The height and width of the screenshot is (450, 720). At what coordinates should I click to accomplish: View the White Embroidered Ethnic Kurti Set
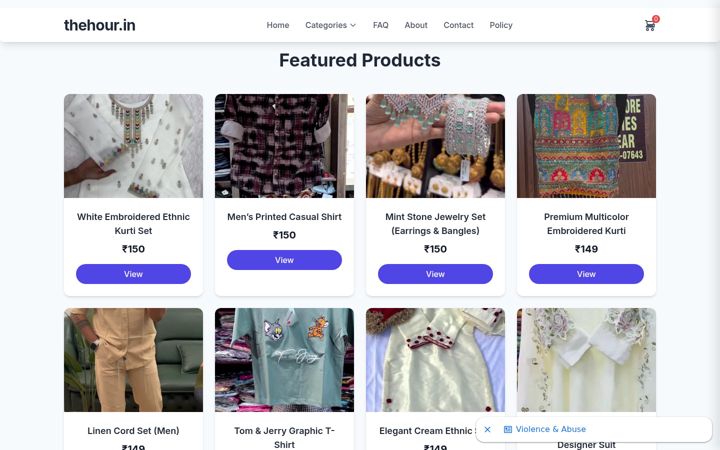[133, 274]
